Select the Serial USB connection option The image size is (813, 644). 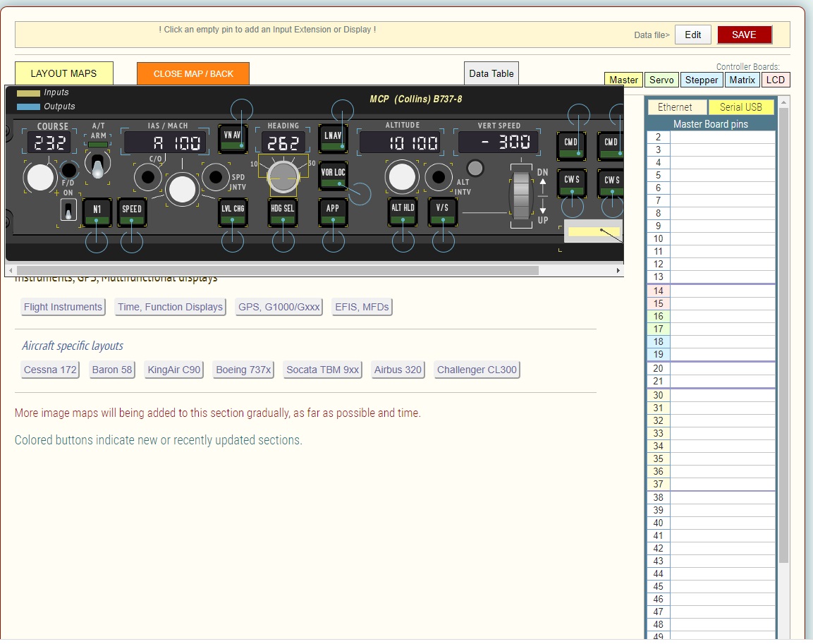coord(740,107)
